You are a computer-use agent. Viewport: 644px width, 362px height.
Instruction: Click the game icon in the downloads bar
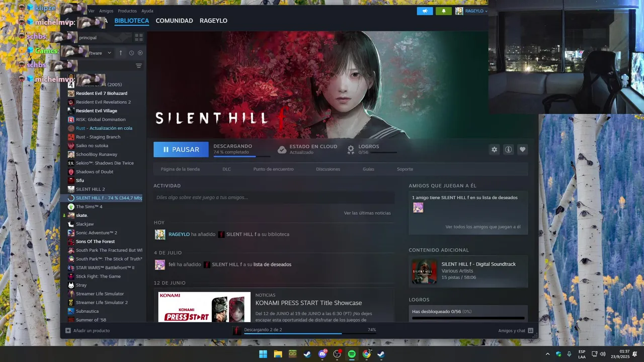tap(236, 330)
